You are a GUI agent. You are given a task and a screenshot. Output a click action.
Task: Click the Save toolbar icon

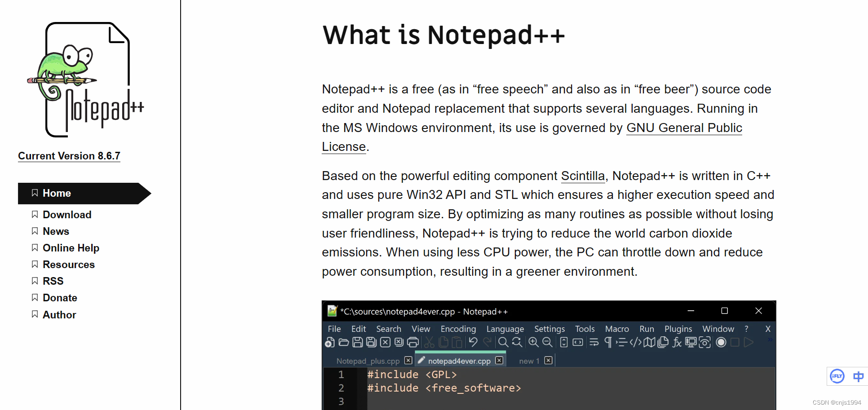[x=358, y=343]
